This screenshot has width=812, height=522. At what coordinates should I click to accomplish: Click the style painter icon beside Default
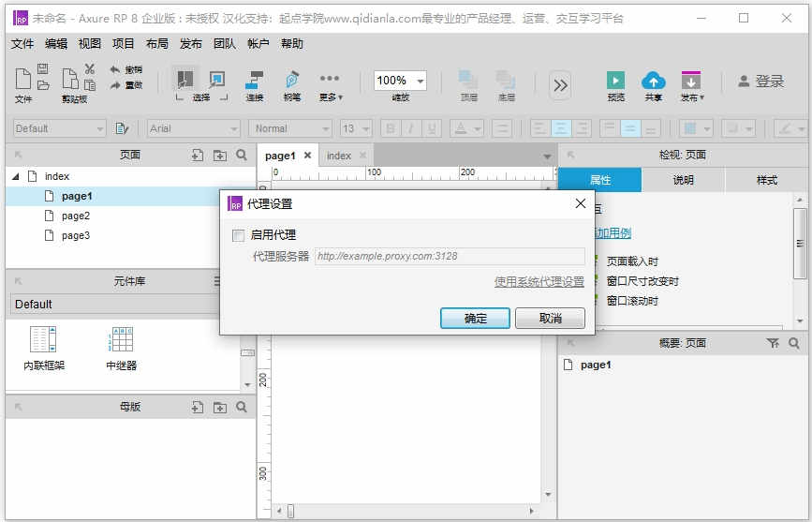pyautogui.click(x=122, y=128)
